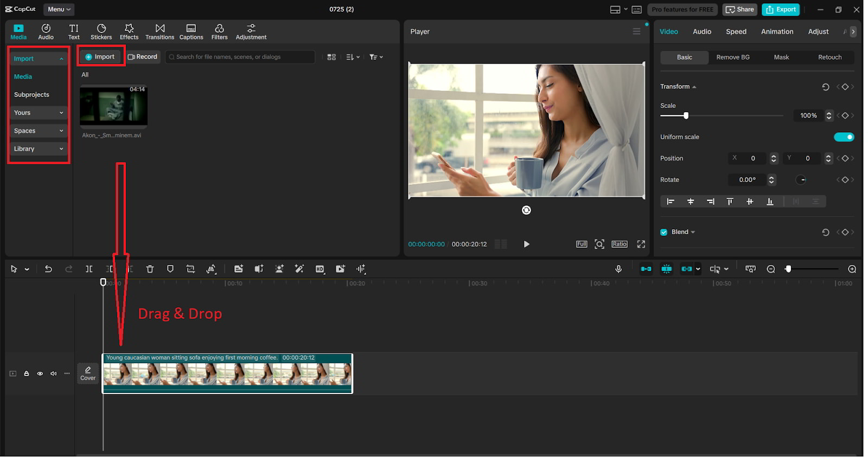The height and width of the screenshot is (458, 868).
Task: Expand the Yours section
Action: coord(39,113)
